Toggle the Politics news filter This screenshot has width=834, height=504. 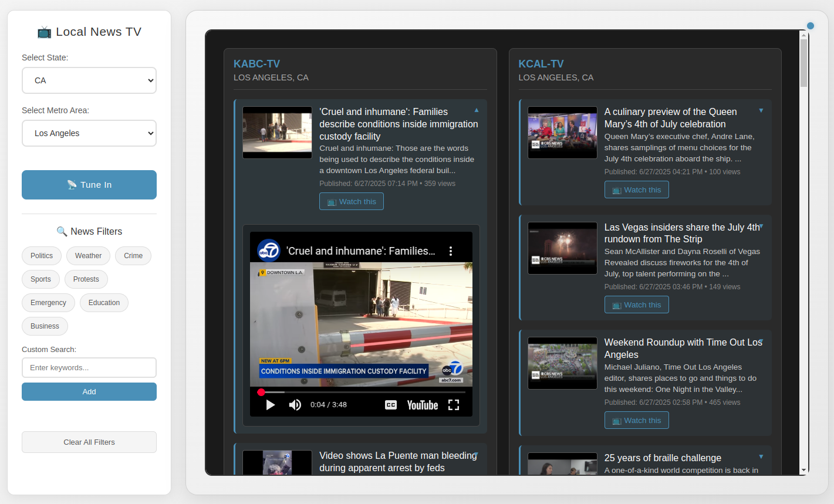click(42, 256)
